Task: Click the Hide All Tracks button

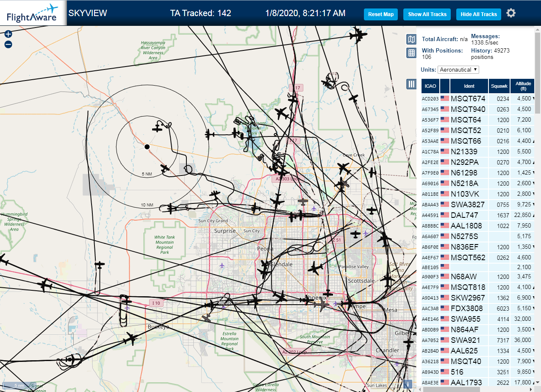Action: tap(479, 14)
